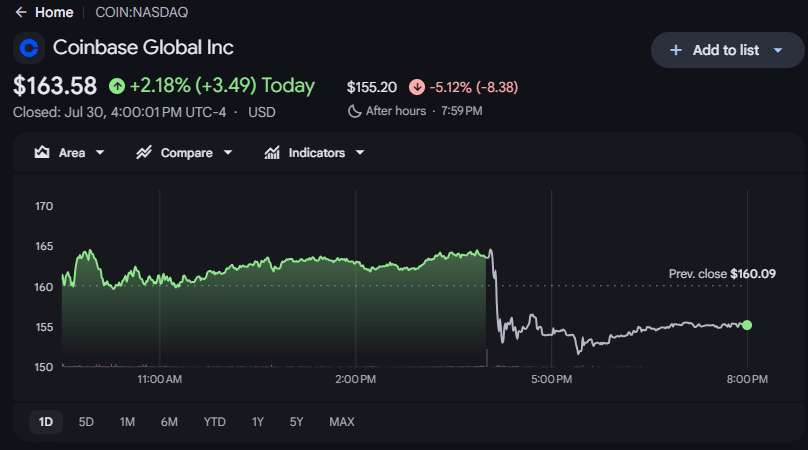Switch to the 6M time range
This screenshot has height=450, width=808.
169,422
